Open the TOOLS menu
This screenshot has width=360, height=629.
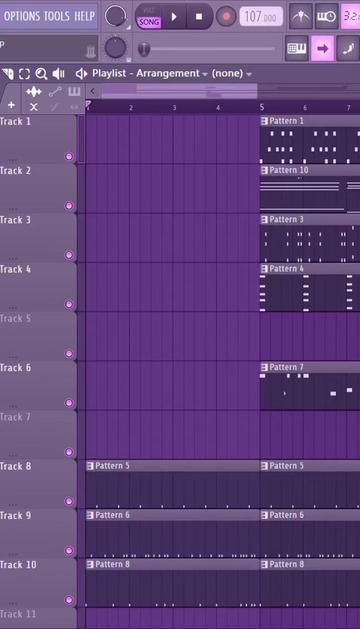57,16
